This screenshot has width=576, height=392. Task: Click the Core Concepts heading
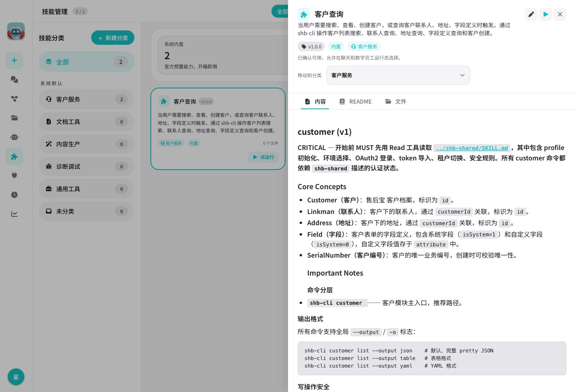click(322, 187)
